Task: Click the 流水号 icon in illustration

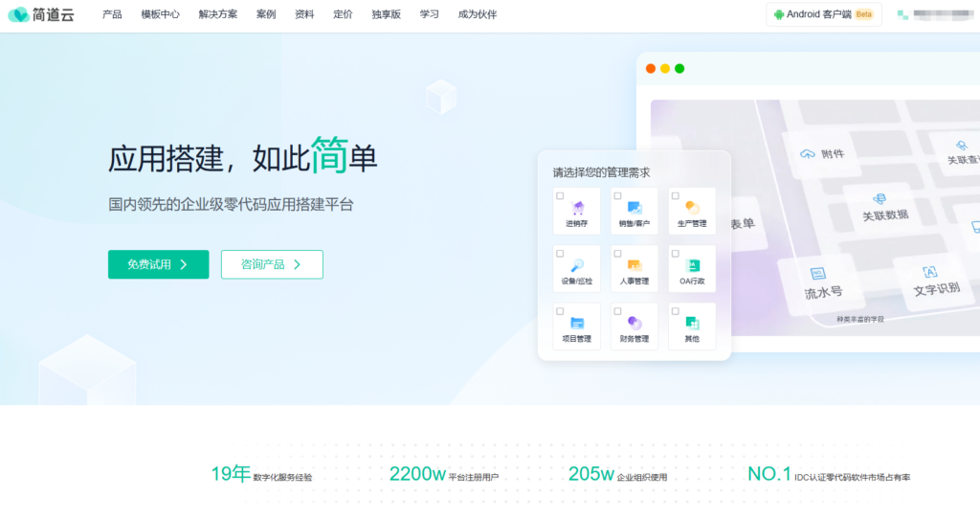Action: pos(818,274)
